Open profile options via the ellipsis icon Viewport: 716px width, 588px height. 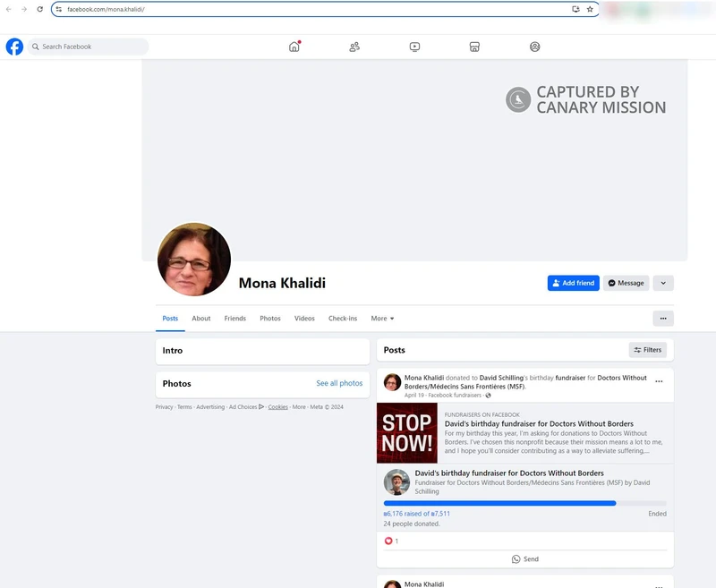click(x=663, y=318)
